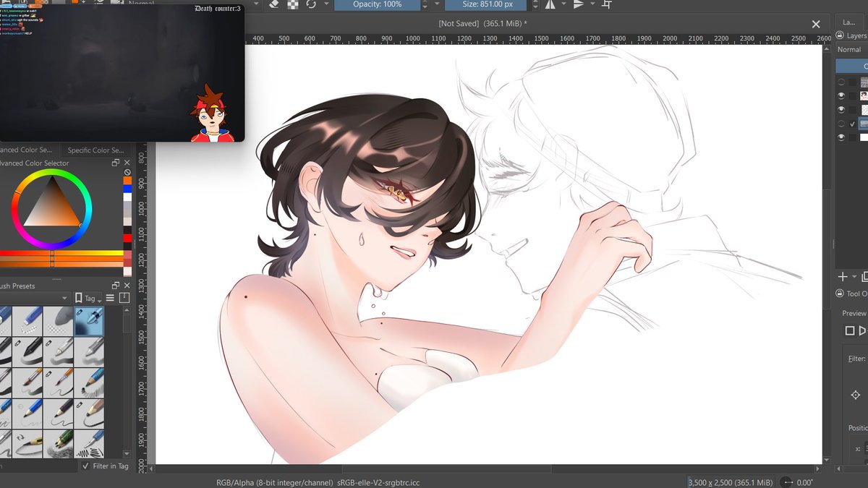Close the Brush Presets docker
This screenshot has width=868, height=488.
[x=127, y=286]
